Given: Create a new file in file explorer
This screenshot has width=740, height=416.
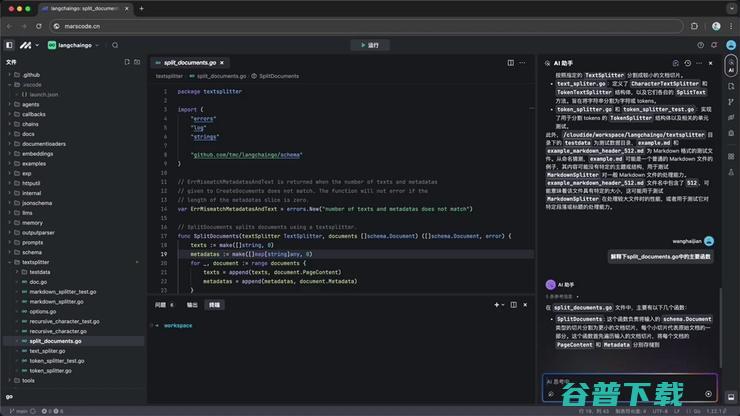Looking at the screenshot, I should point(127,62).
